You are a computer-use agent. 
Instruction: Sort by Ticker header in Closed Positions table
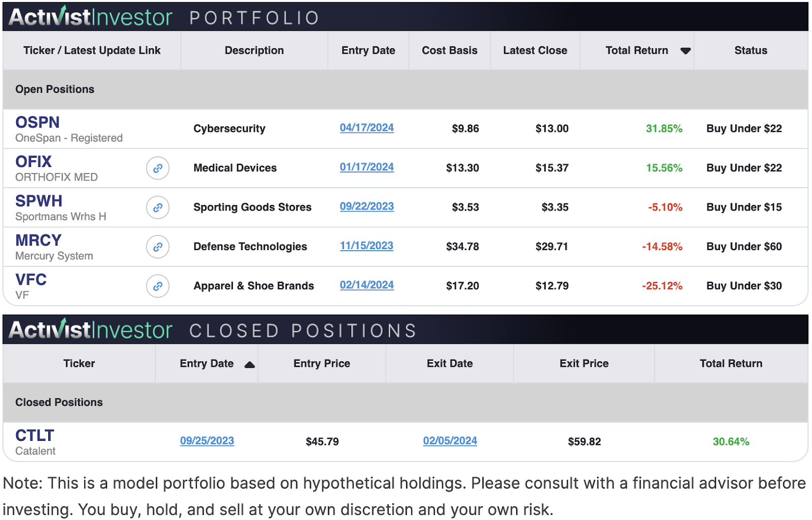tap(79, 363)
